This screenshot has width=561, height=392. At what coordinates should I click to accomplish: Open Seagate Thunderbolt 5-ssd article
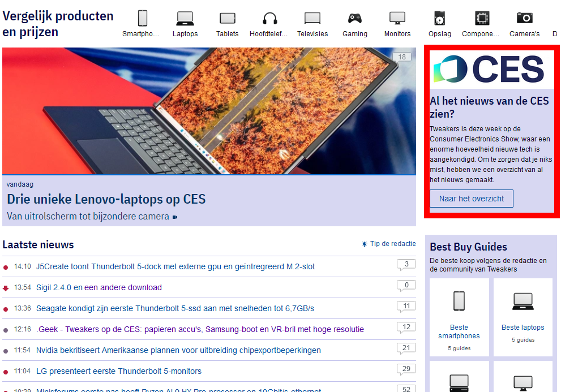click(x=175, y=308)
